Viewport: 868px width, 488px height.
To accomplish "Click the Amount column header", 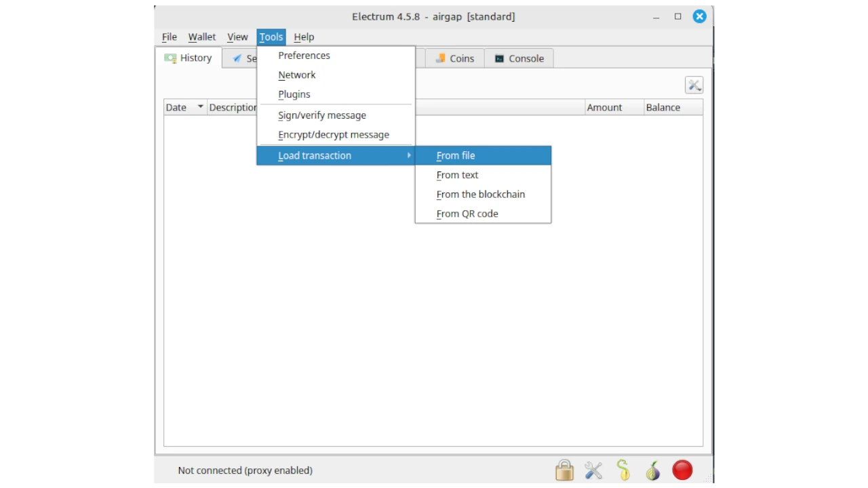I will click(604, 107).
